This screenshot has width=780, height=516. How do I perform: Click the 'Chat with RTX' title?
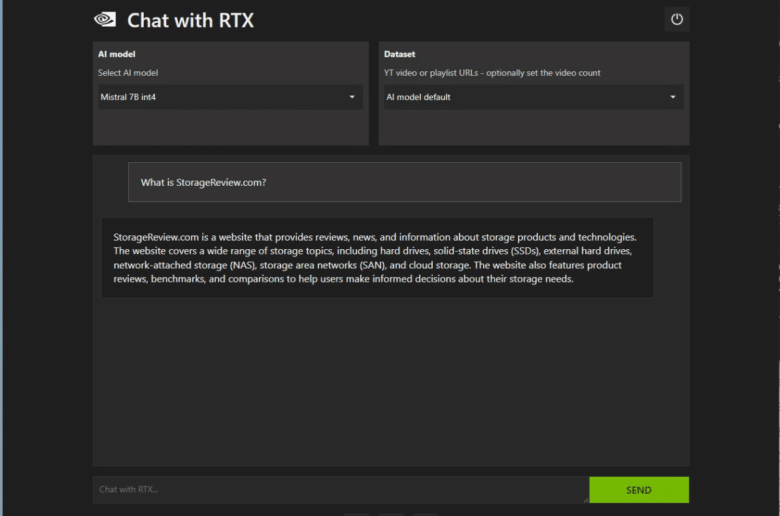[x=190, y=20]
